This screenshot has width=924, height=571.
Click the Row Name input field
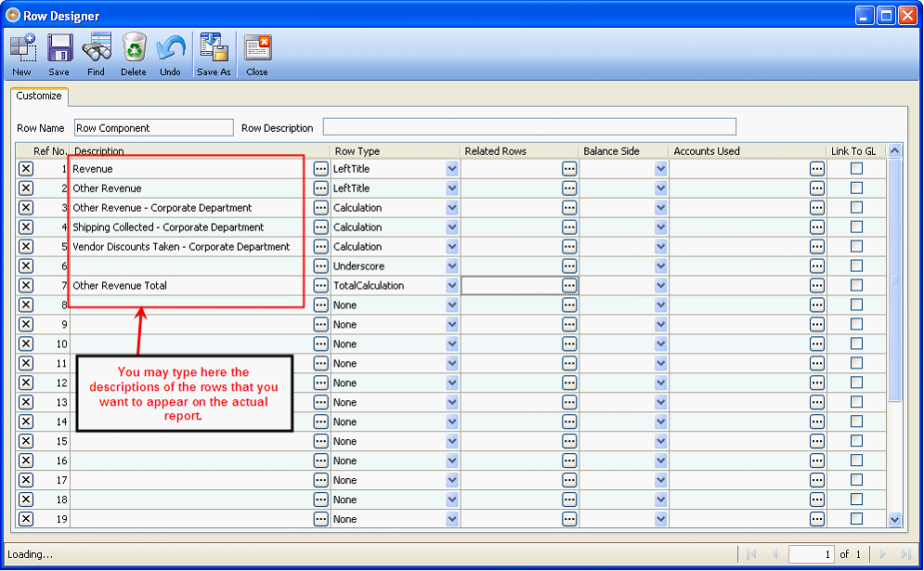(x=154, y=128)
